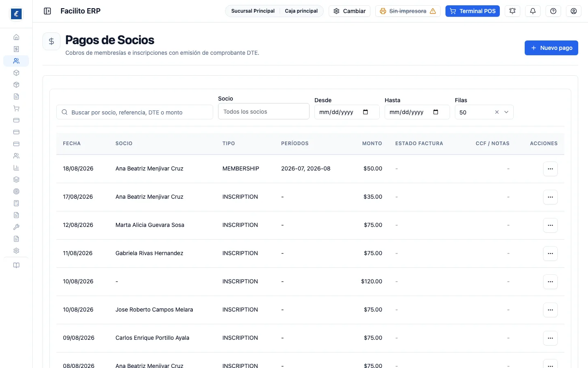This screenshot has height=368, width=588.
Task: Click the ESTADO FACTURA column header
Action: coord(419,144)
